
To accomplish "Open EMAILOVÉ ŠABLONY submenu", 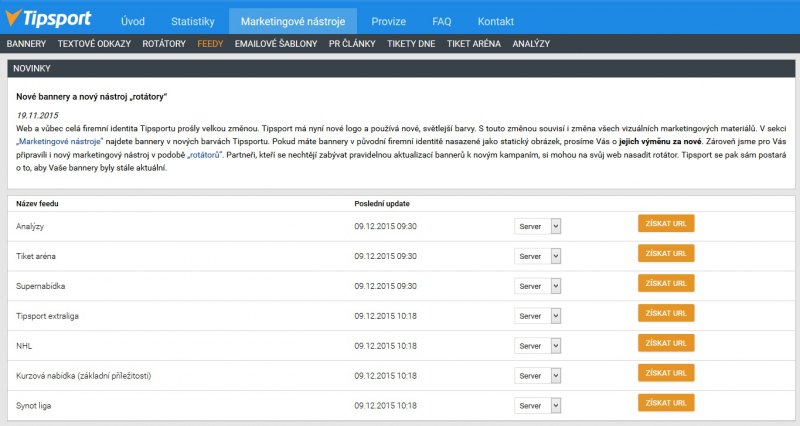I will pyautogui.click(x=276, y=44).
